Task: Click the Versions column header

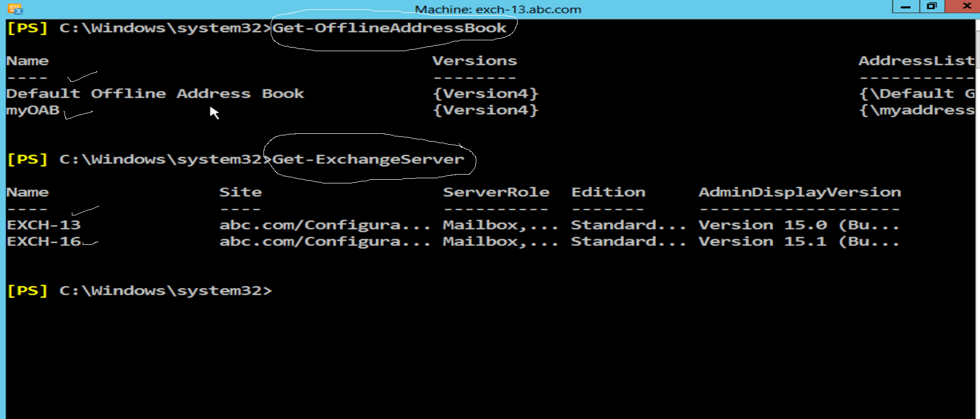Action: pos(475,60)
